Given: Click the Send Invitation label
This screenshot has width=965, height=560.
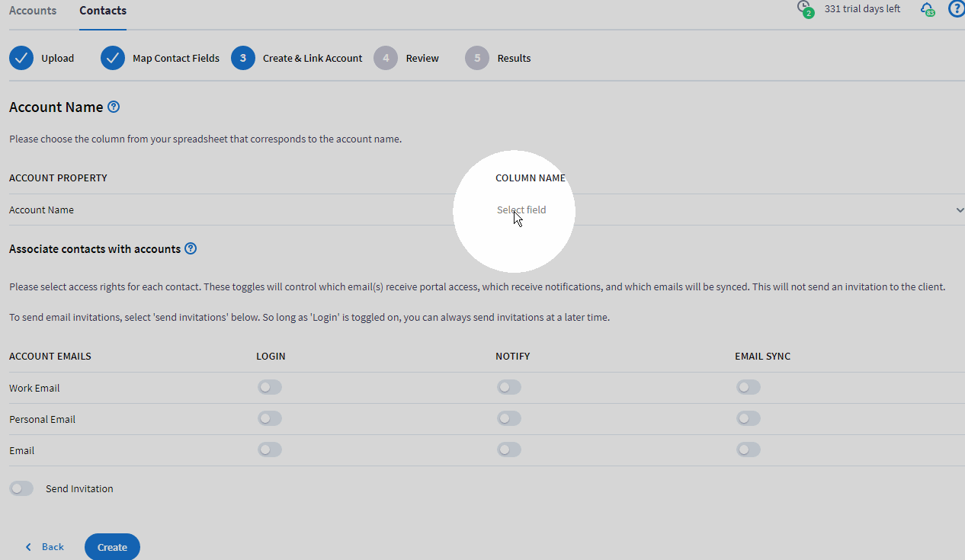Looking at the screenshot, I should tap(79, 488).
